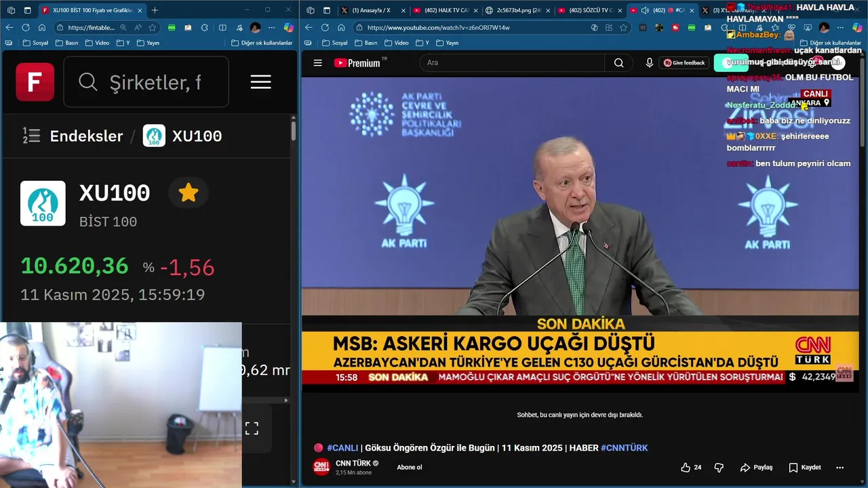Open Workspaces icon in Fintables browser window
The height and width of the screenshot is (488, 868).
point(11,10)
